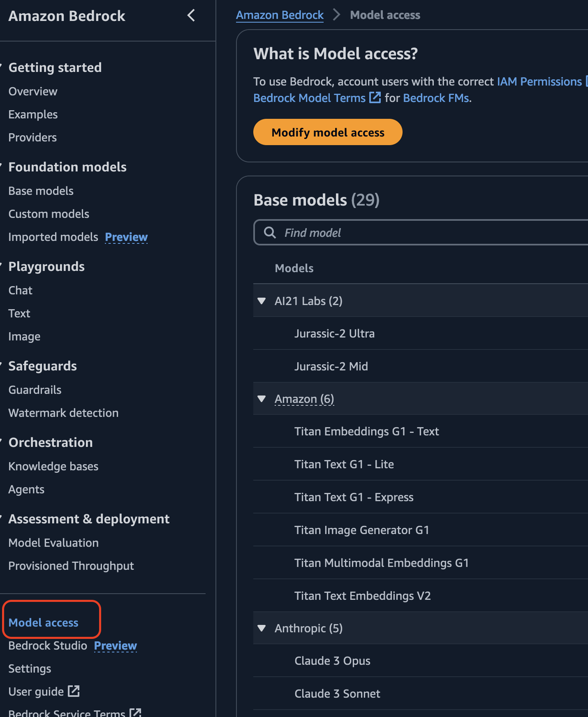The width and height of the screenshot is (588, 717).
Task: Click Preview badge next to Imported models
Action: [x=126, y=237]
